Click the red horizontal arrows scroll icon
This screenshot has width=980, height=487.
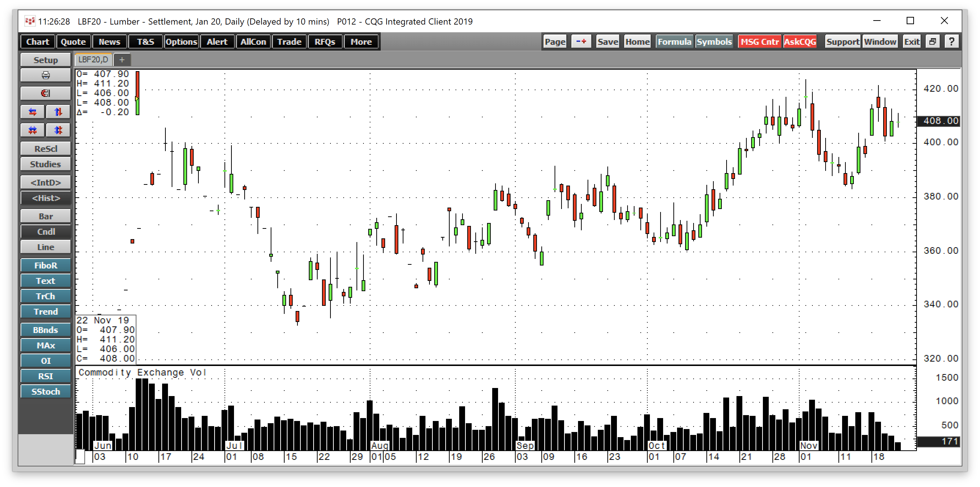click(32, 111)
